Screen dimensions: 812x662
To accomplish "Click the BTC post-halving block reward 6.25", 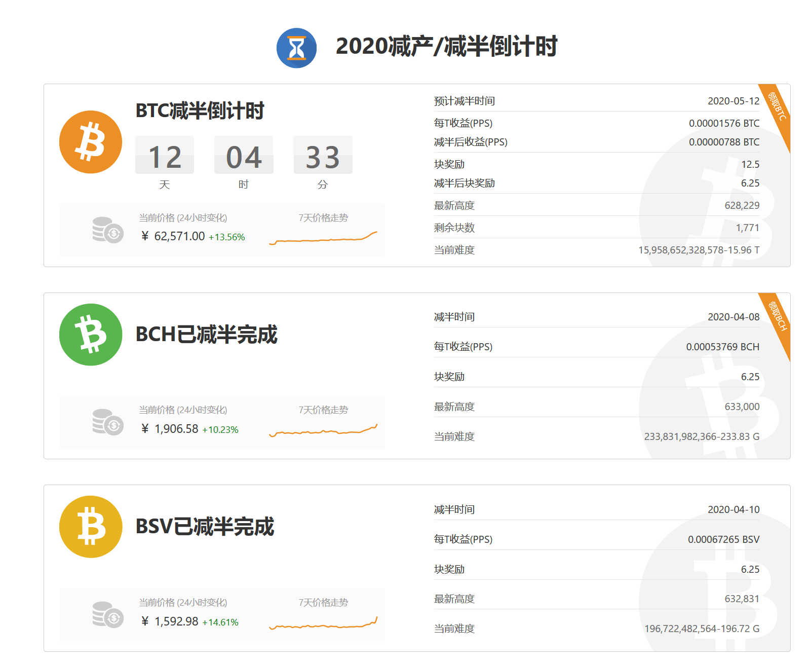I will coord(750,183).
